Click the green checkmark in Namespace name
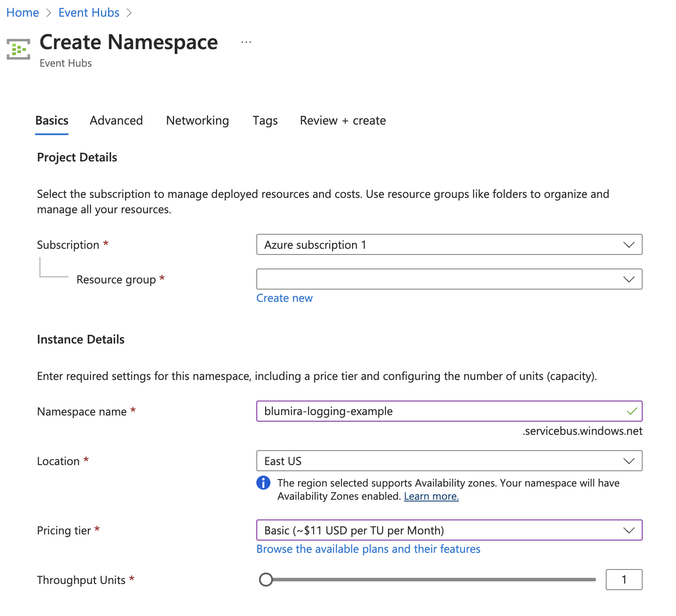The image size is (676, 616). 632,411
